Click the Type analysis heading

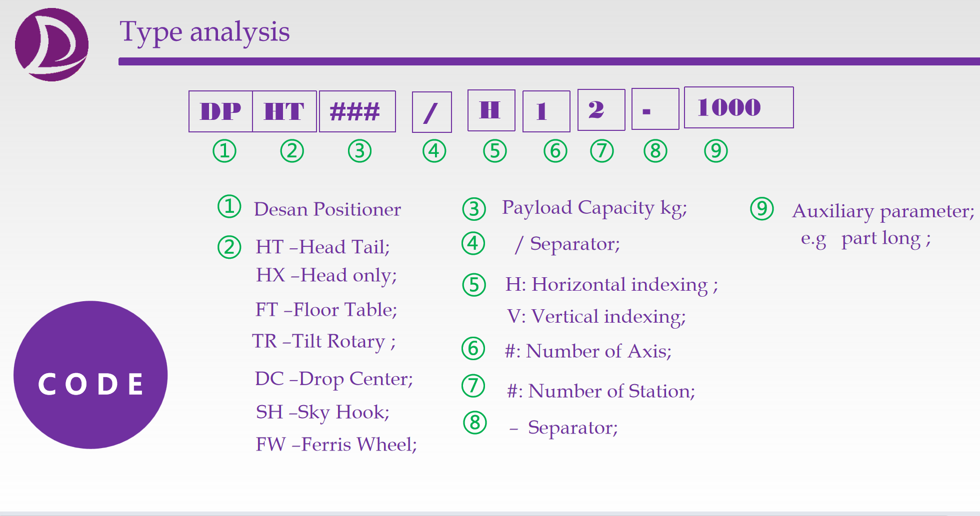pos(204,32)
